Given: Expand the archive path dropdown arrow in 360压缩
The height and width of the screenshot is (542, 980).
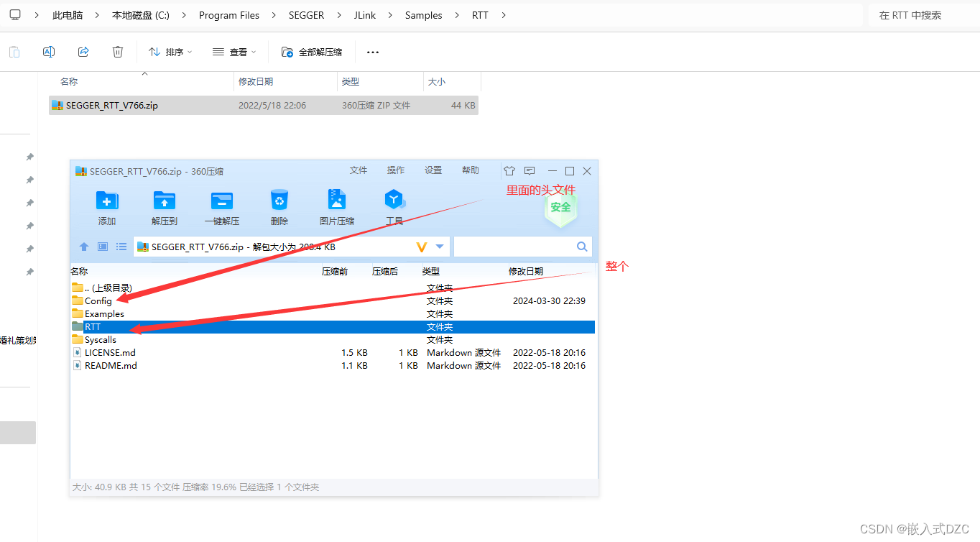Looking at the screenshot, I should click(x=440, y=247).
